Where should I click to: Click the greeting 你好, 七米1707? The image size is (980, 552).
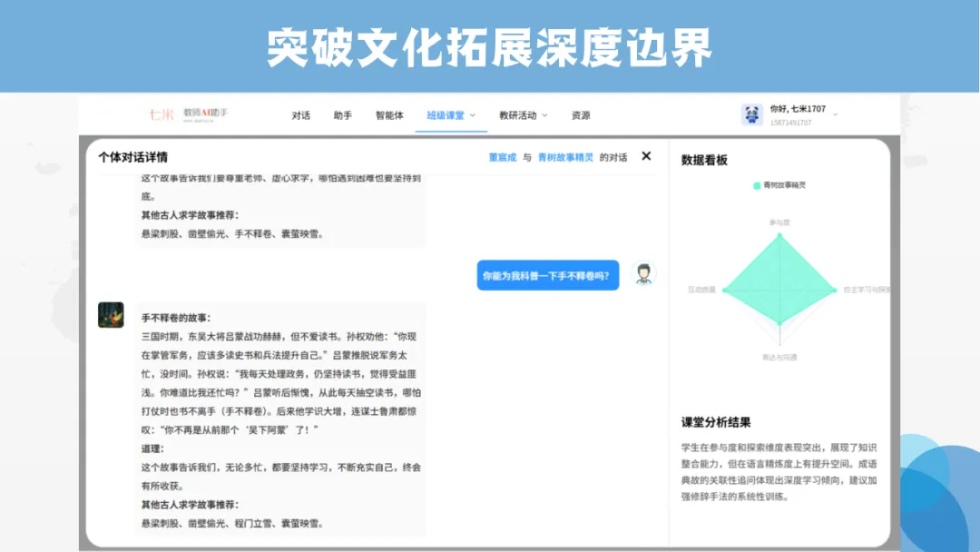[x=798, y=109]
